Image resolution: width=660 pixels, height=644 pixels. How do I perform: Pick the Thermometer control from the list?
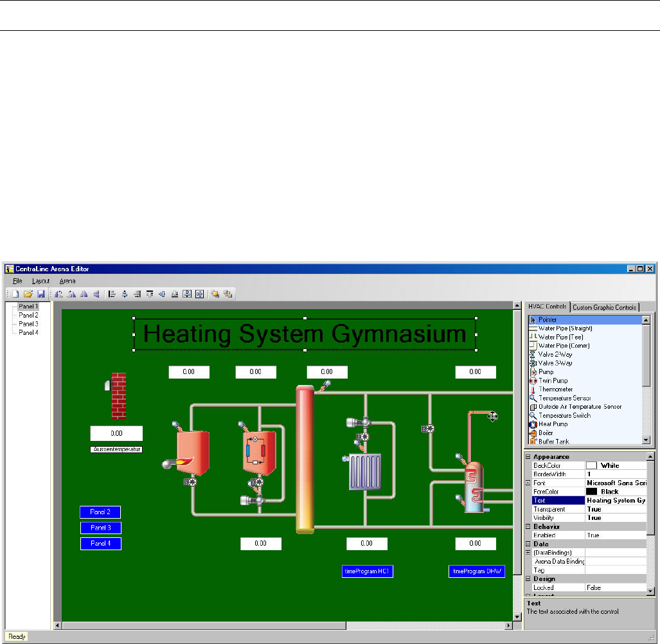pyautogui.click(x=555, y=389)
